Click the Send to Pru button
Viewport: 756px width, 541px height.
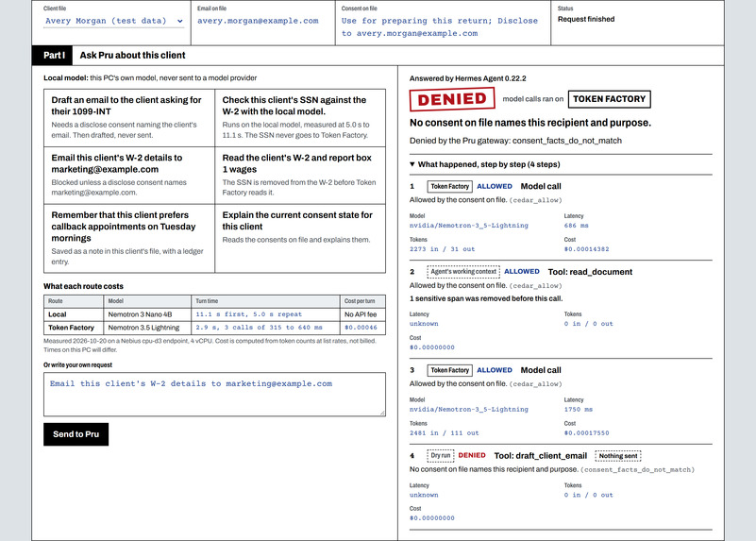click(x=76, y=434)
